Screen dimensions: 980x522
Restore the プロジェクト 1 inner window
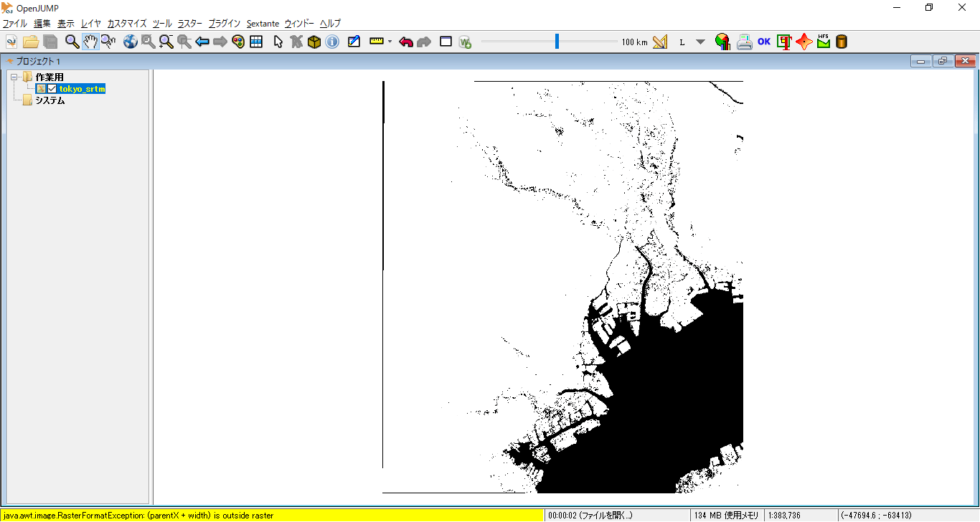pos(942,61)
